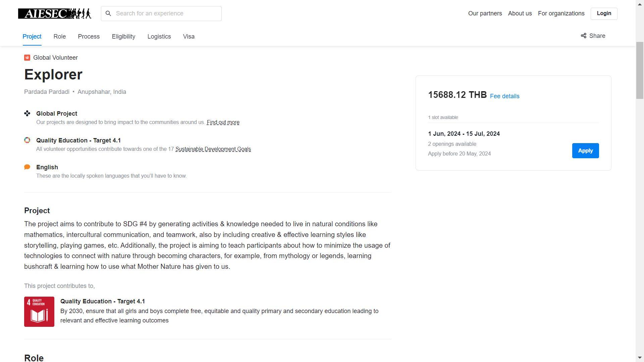Open the Fee details link
The image size is (644, 362).
504,96
